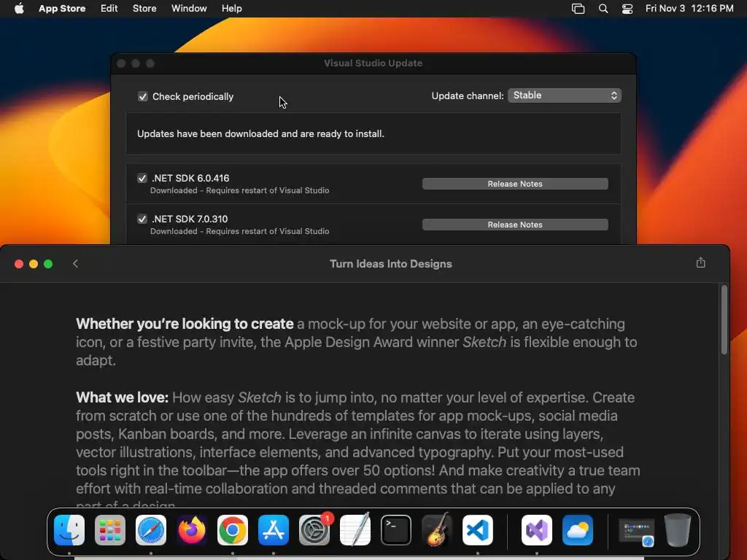Open the Apple menu
Viewport: 747px width, 560px height.
pyautogui.click(x=19, y=9)
